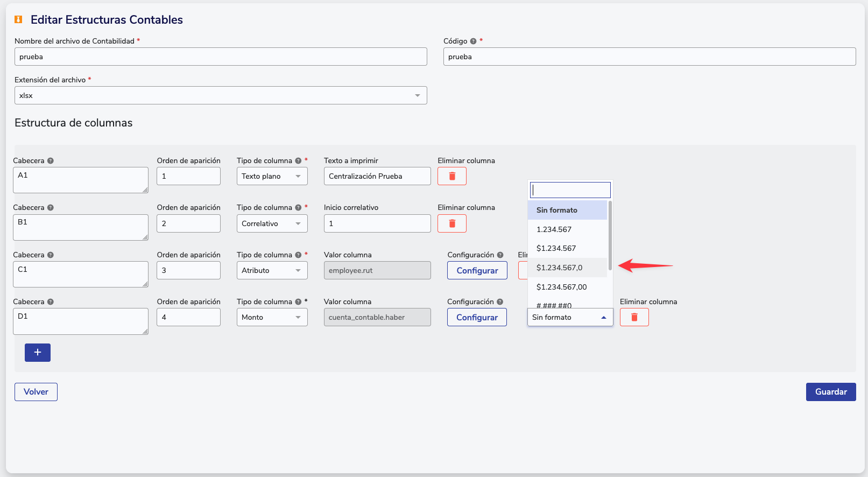Choose 1.234.567 format from list
This screenshot has height=477, width=868.
pos(554,229)
